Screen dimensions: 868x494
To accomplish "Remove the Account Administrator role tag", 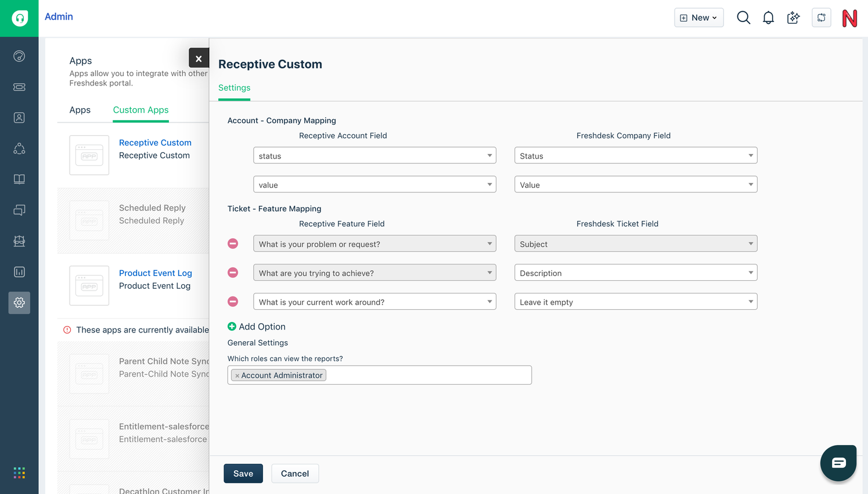I will [236, 375].
